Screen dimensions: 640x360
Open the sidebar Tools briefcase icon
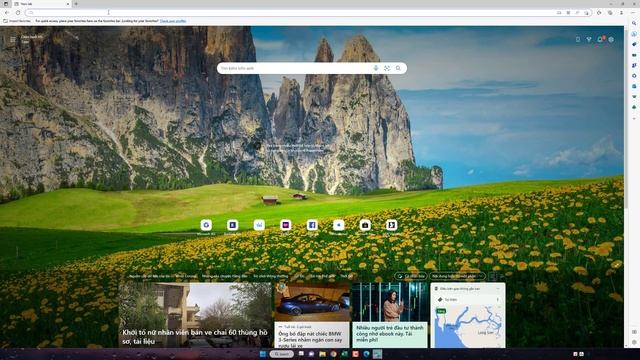point(634,55)
